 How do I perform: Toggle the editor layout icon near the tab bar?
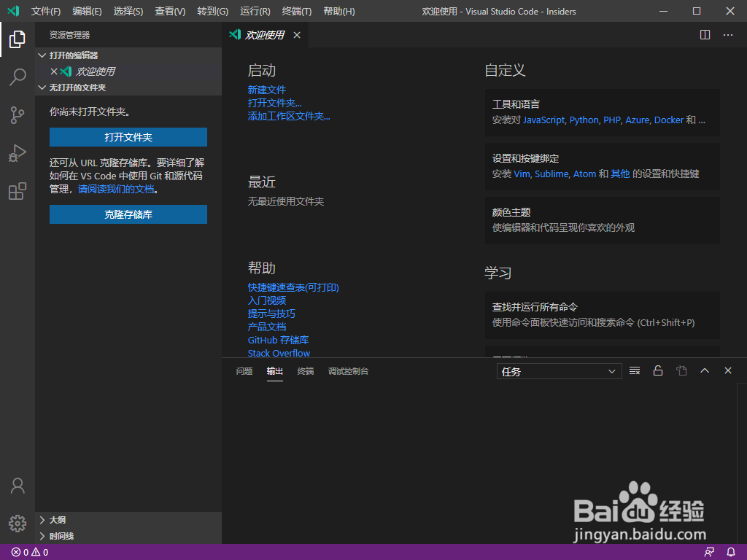click(704, 34)
